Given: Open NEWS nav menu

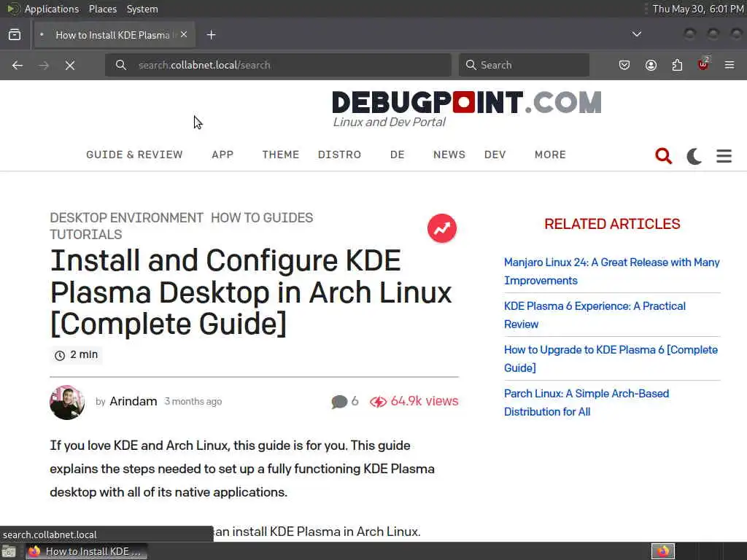Looking at the screenshot, I should coord(449,155).
